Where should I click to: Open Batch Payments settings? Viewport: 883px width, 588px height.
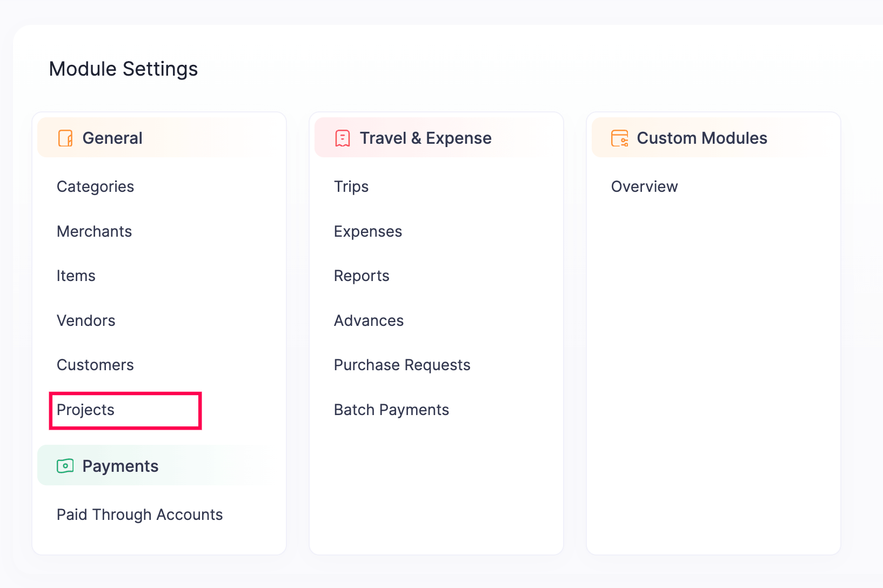point(391,410)
